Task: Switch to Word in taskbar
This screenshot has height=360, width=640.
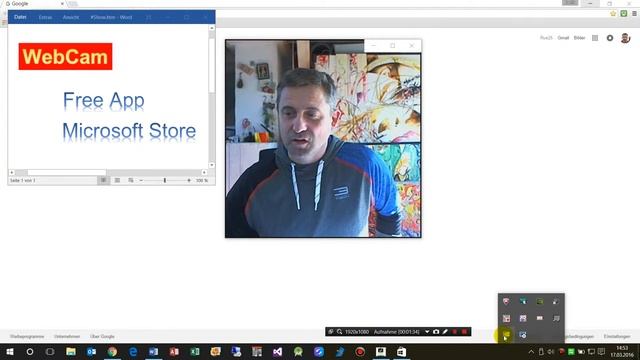Action: pos(153,352)
